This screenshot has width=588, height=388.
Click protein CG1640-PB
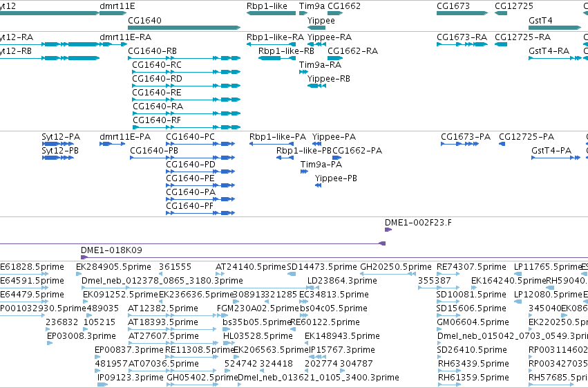click(154, 151)
